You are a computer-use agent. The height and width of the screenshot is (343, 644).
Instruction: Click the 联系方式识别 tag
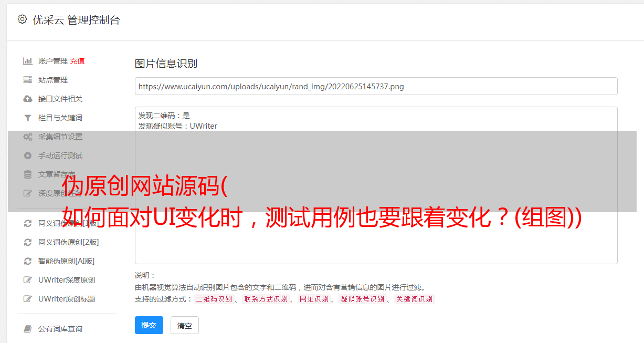tap(266, 299)
